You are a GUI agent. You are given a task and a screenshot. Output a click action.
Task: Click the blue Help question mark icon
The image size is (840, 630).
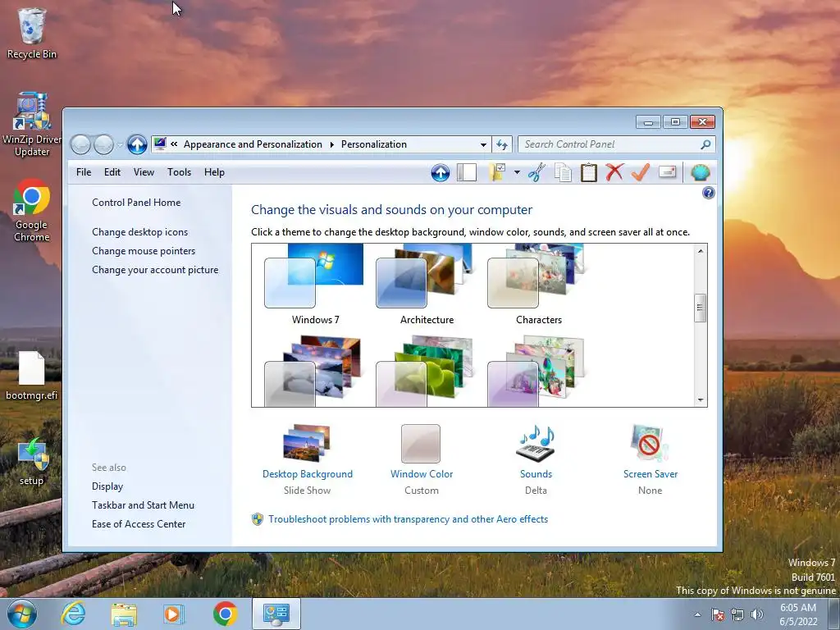(708, 193)
